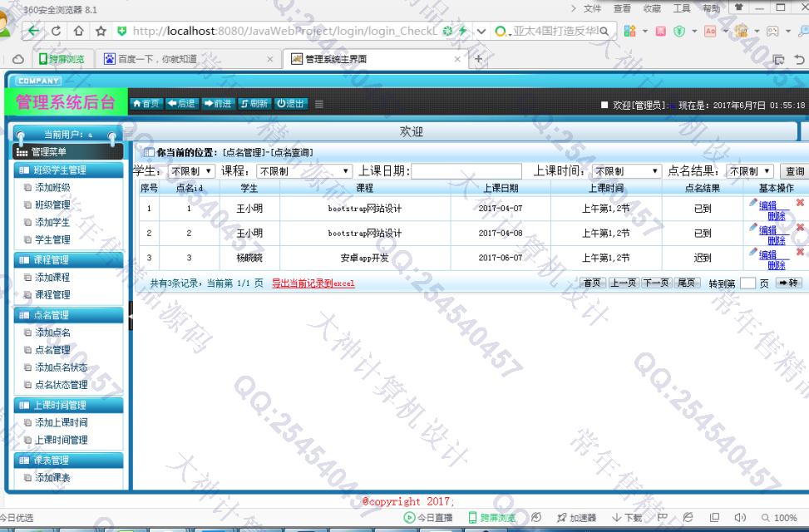
Task: Open the 工具 menu
Action: point(681,8)
